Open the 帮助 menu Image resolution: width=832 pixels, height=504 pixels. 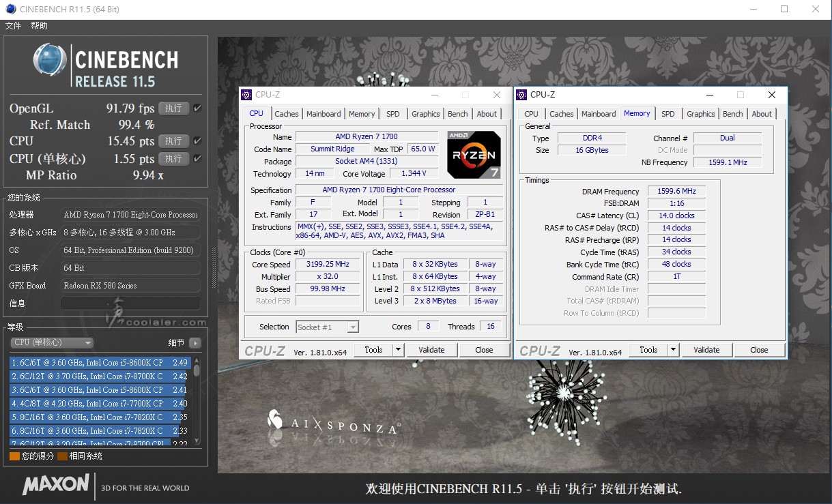39,26
